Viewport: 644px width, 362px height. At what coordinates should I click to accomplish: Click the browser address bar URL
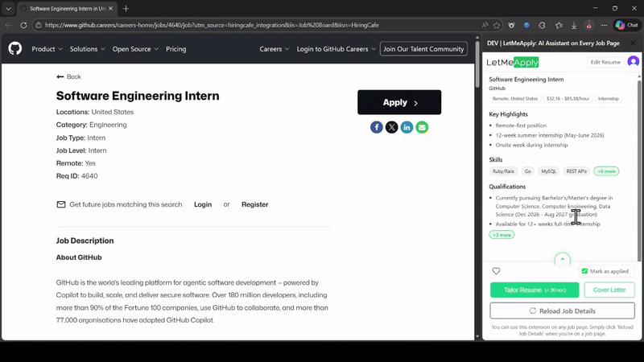click(x=212, y=25)
